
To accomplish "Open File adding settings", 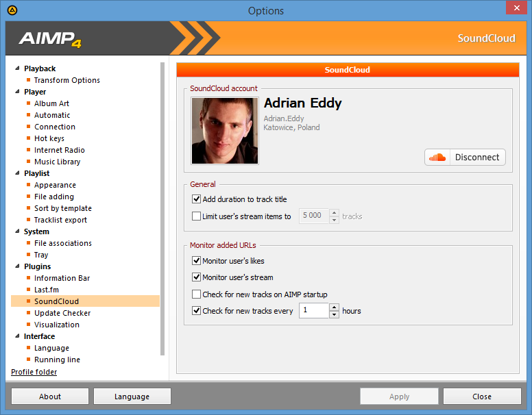I will coord(54,197).
